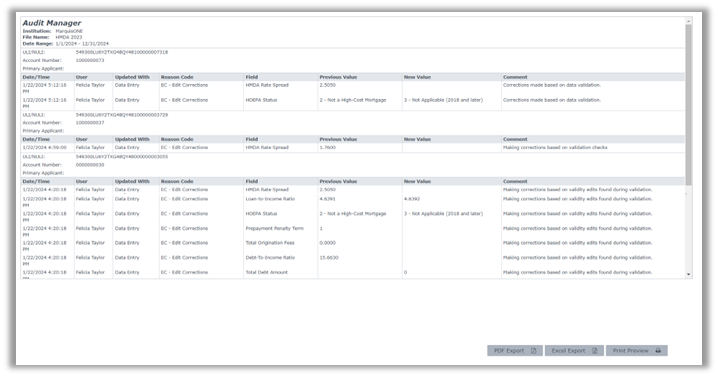Click the PDF Export document icon
This screenshot has width=718, height=377.
click(533, 350)
